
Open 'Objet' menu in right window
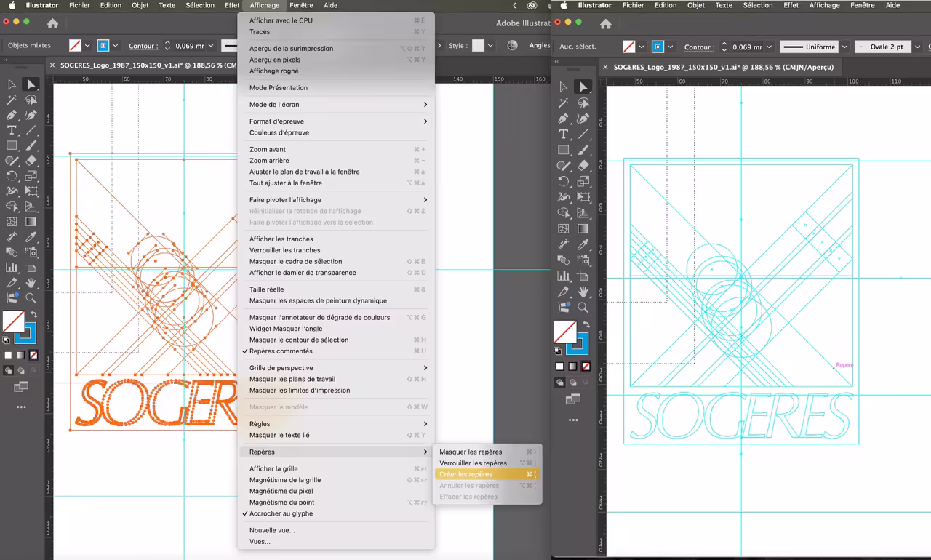click(x=696, y=5)
